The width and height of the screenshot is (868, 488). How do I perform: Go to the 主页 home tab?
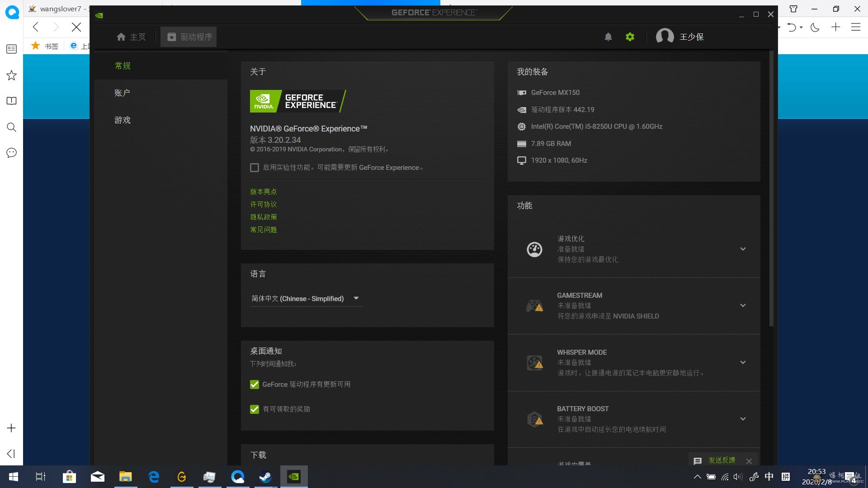(131, 37)
